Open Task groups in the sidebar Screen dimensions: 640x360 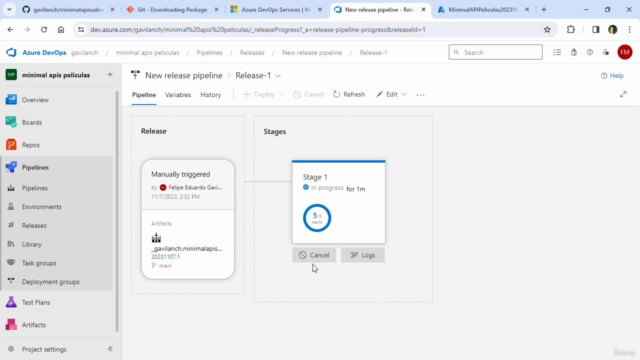click(39, 263)
